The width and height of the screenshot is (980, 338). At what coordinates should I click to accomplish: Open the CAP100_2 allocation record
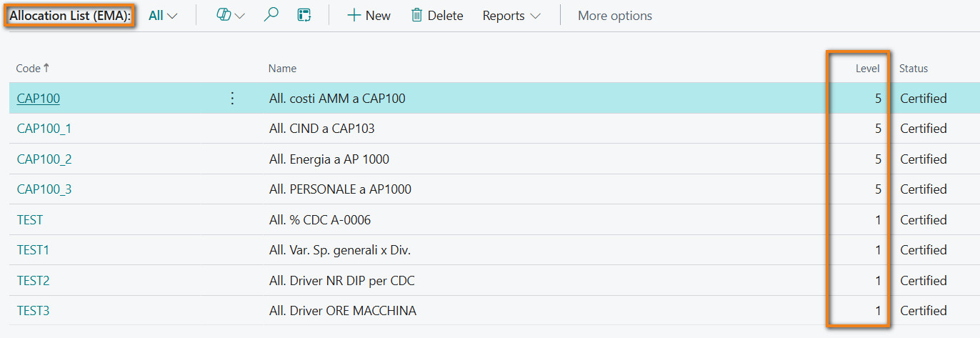click(44, 159)
